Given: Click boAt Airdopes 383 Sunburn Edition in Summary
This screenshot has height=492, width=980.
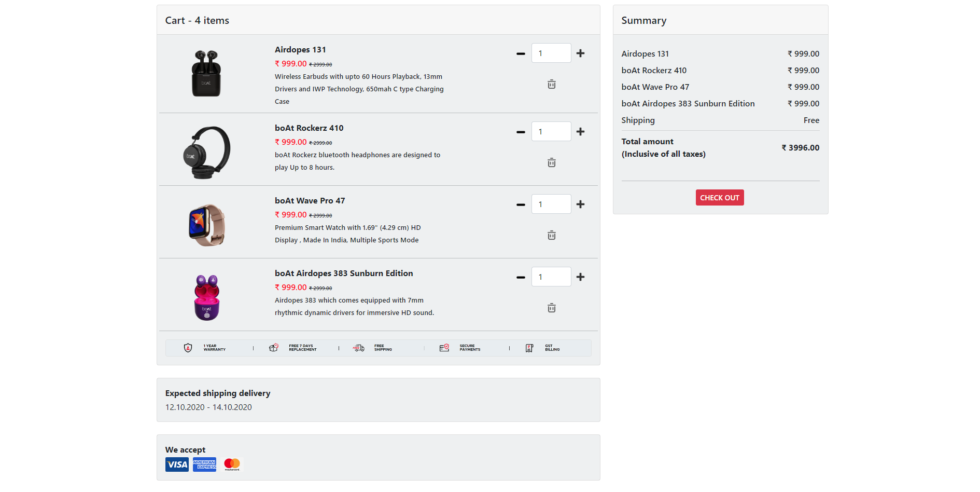Looking at the screenshot, I should tap(688, 104).
